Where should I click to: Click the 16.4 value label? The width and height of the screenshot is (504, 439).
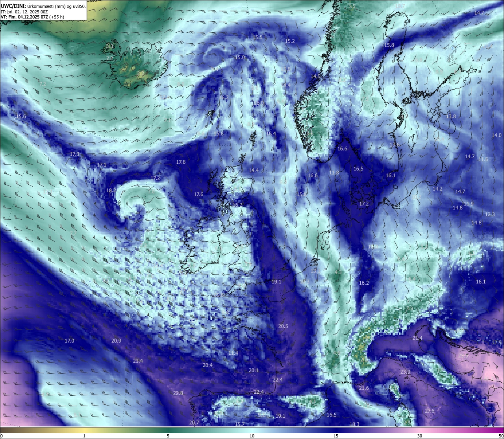(271, 133)
